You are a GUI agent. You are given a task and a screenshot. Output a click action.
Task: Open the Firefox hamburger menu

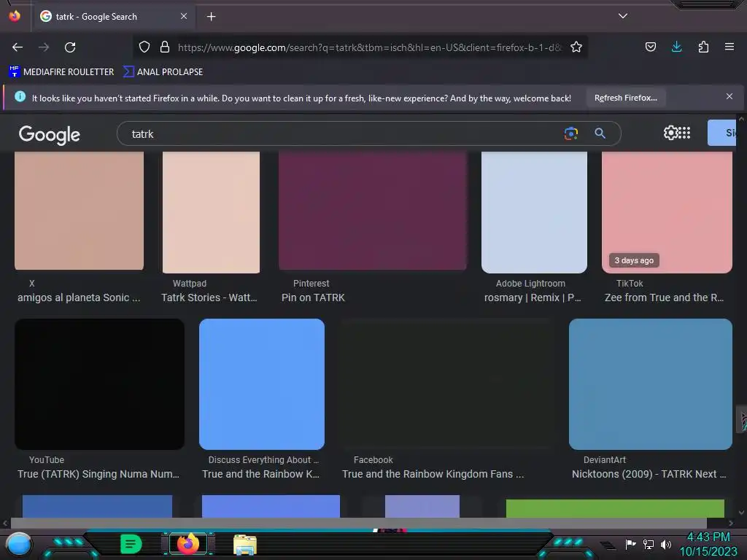point(729,47)
